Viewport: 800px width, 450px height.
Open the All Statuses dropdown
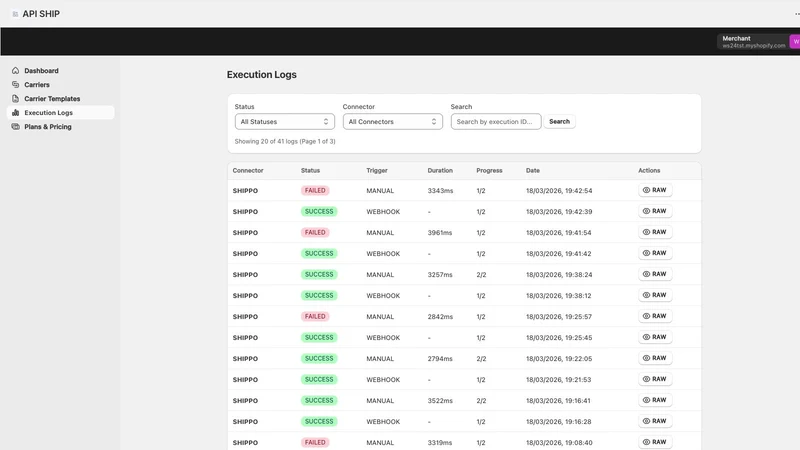pos(285,121)
